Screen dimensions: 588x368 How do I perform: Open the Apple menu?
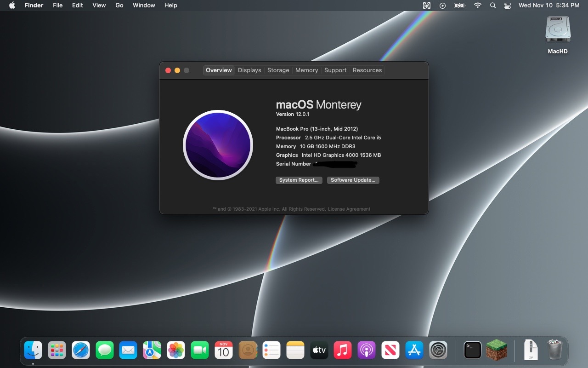click(x=12, y=6)
